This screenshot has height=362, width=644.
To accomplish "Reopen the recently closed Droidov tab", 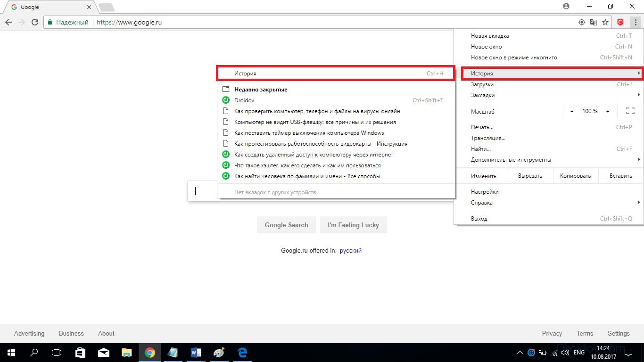I will point(244,100).
